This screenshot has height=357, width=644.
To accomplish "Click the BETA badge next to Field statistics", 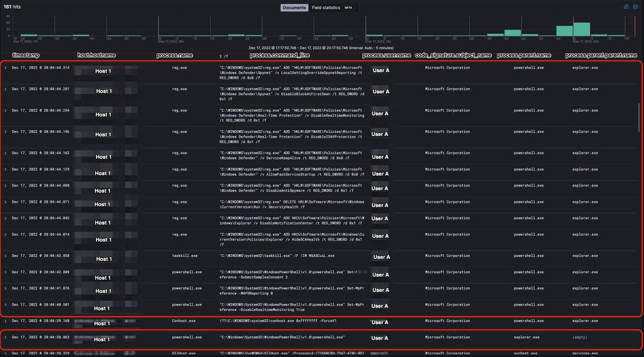I will (348, 8).
